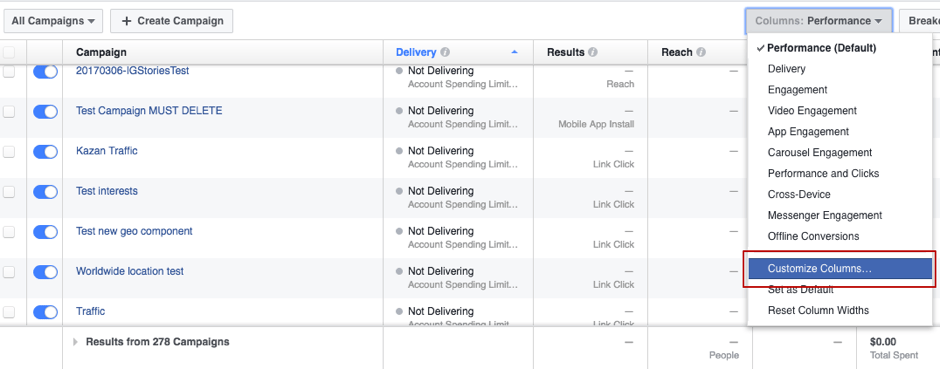Open the 20170306-IGStoriesTest campaign link

132,71
